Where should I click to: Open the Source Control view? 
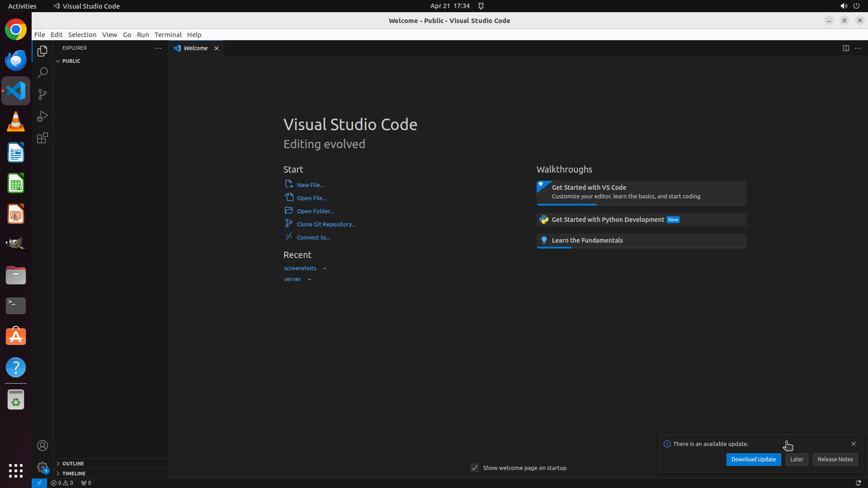42,94
